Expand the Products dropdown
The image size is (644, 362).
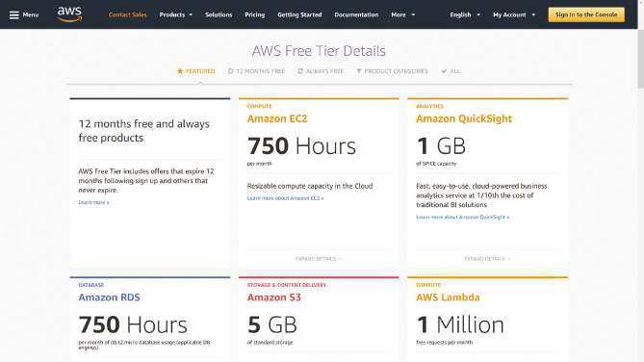pos(176,14)
